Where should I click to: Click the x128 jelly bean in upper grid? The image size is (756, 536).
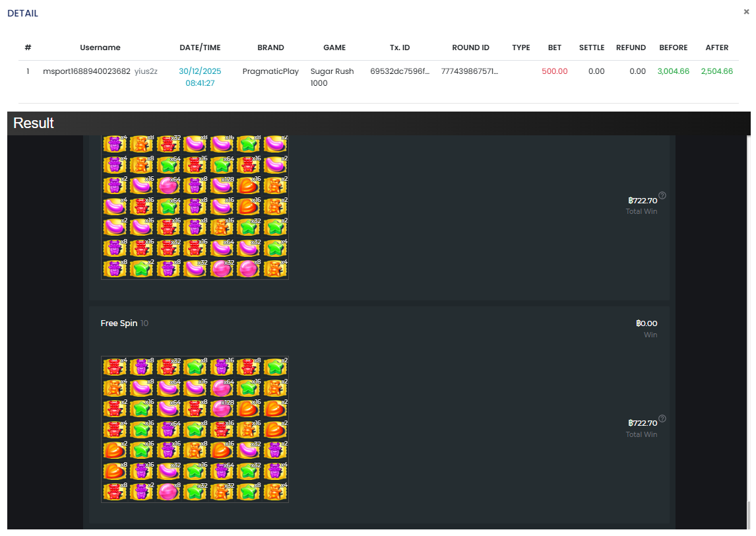click(221, 185)
